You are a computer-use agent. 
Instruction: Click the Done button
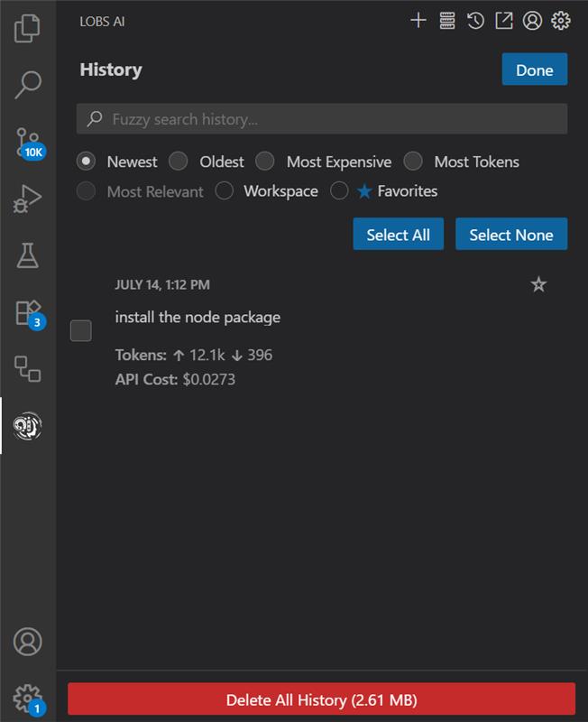pyautogui.click(x=535, y=69)
